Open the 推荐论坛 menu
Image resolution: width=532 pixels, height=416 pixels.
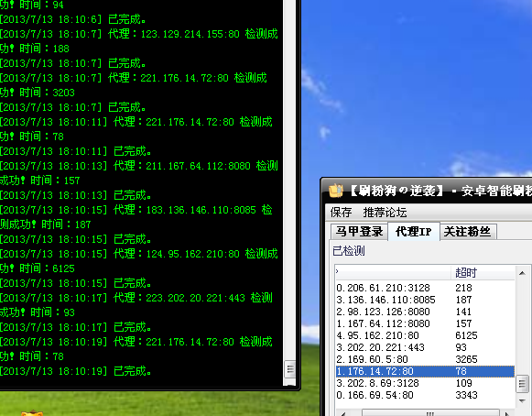click(385, 213)
